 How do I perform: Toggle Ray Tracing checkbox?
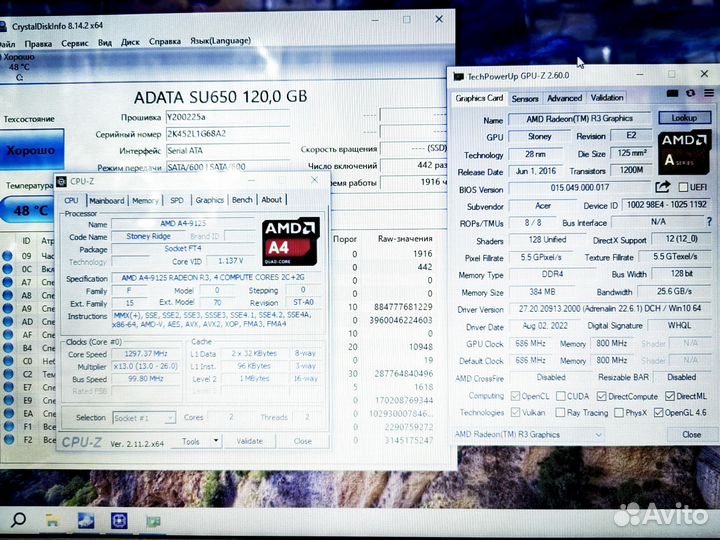pos(560,412)
